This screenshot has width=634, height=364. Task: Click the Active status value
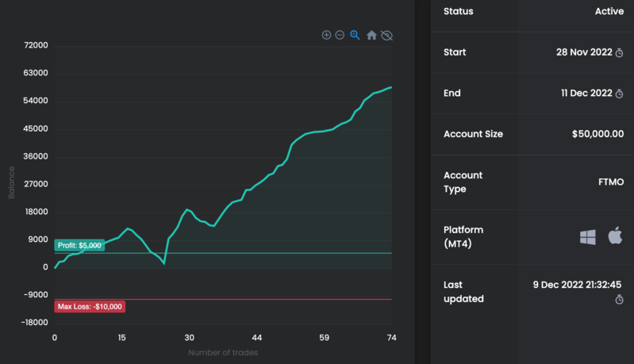click(x=609, y=12)
